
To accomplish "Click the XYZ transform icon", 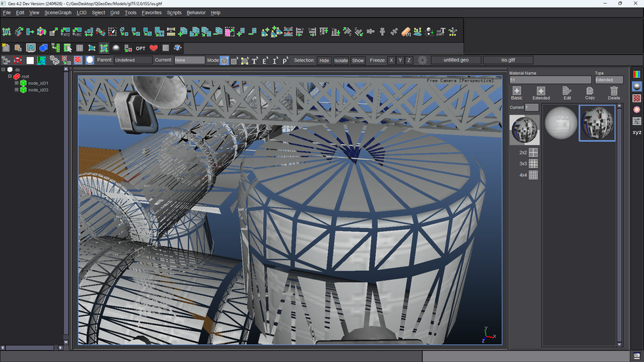I will point(65,32).
